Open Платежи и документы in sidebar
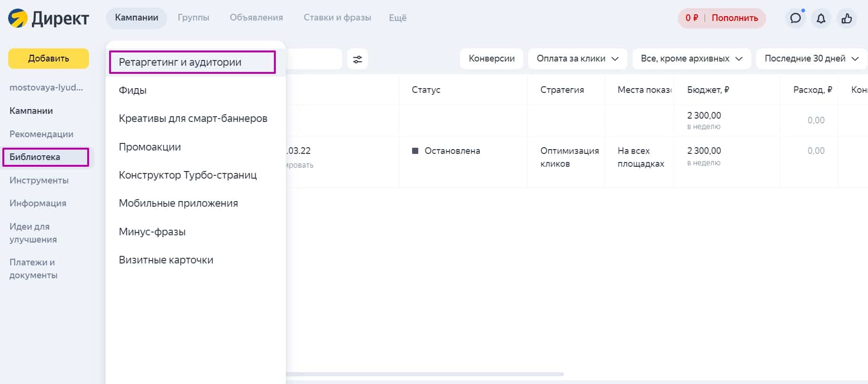Image resolution: width=868 pixels, height=384 pixels. click(x=33, y=269)
